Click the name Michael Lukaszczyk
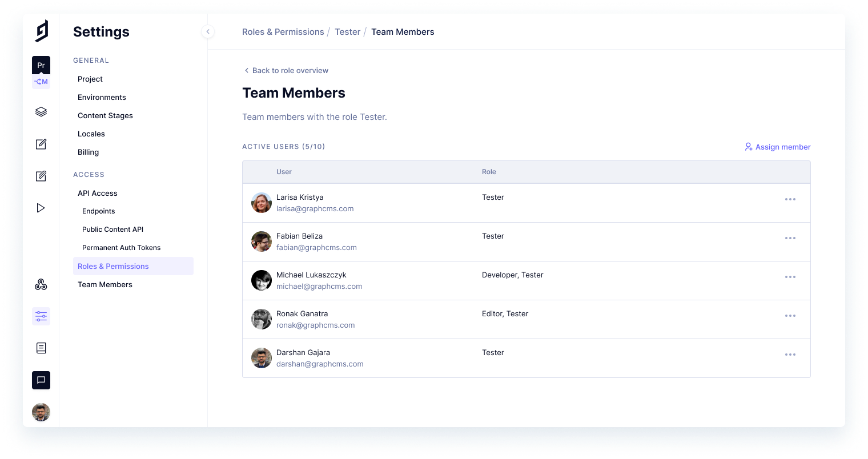Viewport: 868px width, 459px height. [311, 275]
